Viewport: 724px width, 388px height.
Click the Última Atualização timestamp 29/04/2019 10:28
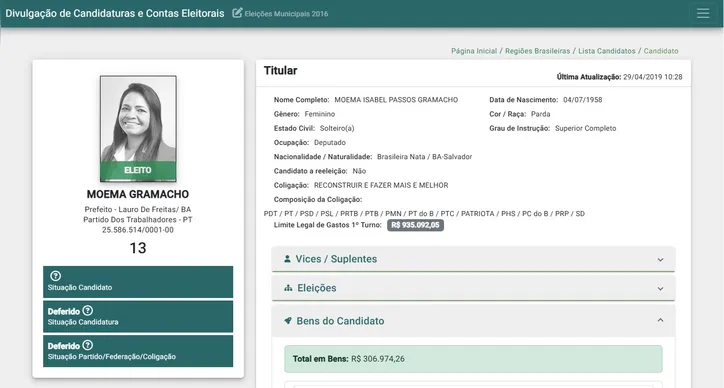[x=652, y=77]
